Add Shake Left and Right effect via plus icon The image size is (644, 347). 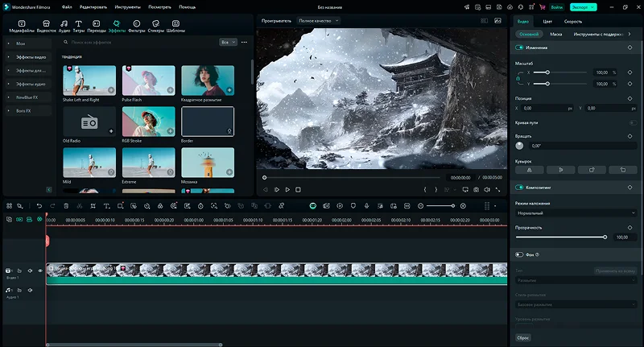point(111,90)
